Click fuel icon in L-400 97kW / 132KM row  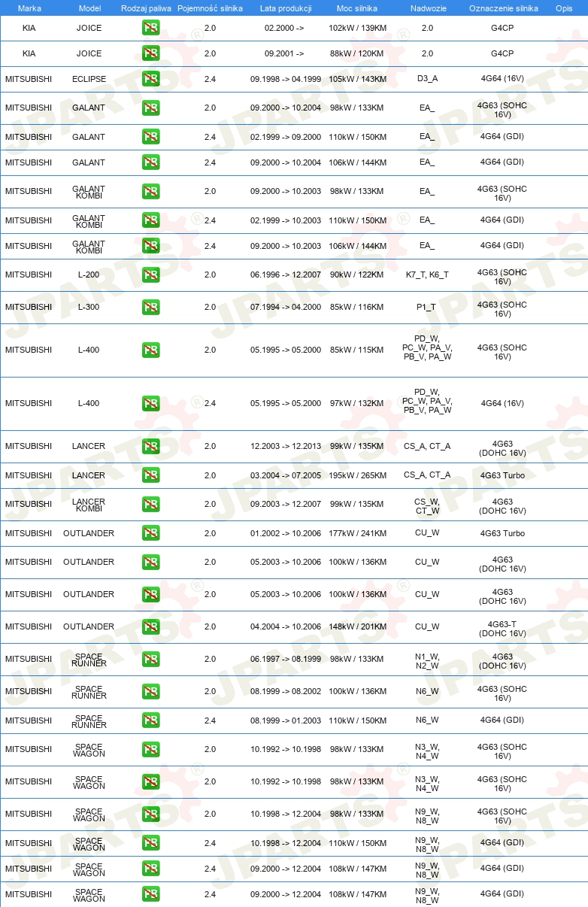click(x=150, y=404)
